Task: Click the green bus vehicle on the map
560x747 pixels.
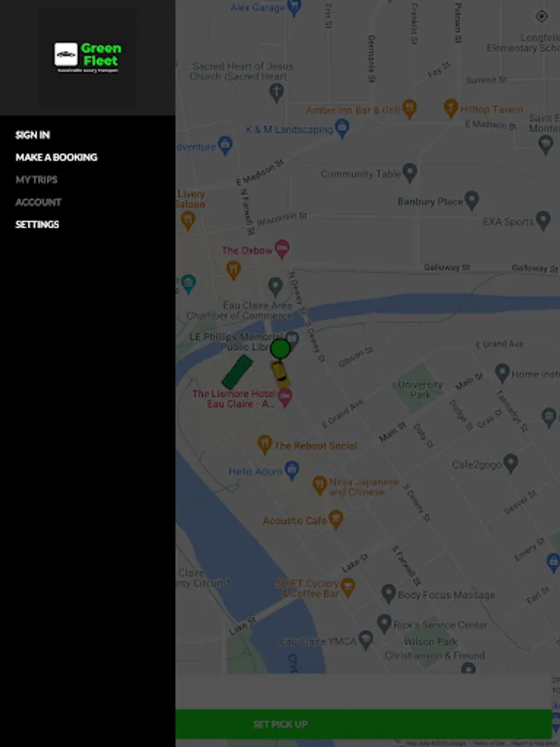Action: tap(237, 372)
